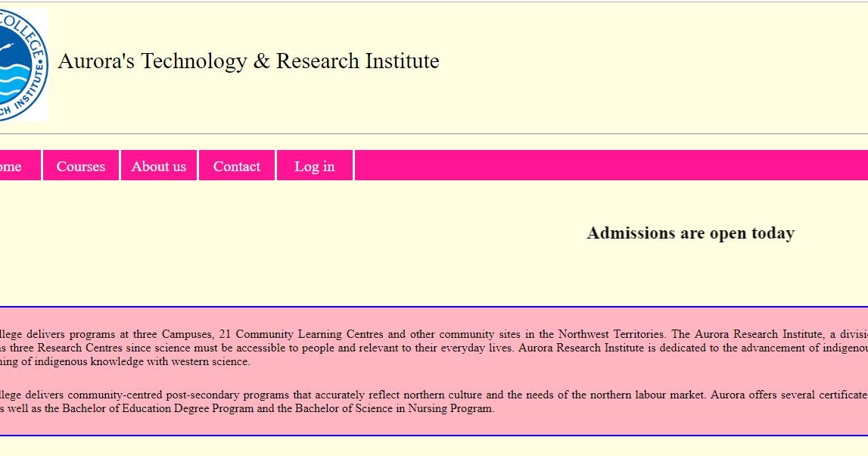The width and height of the screenshot is (868, 456).
Task: Click the Aurora College circular logo
Action: coord(23,64)
